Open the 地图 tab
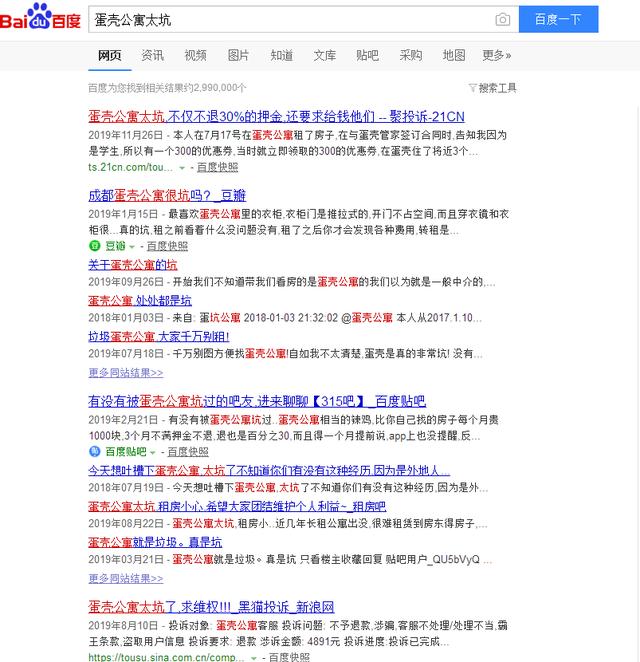Viewport: 640px width, 662px height. click(x=454, y=55)
